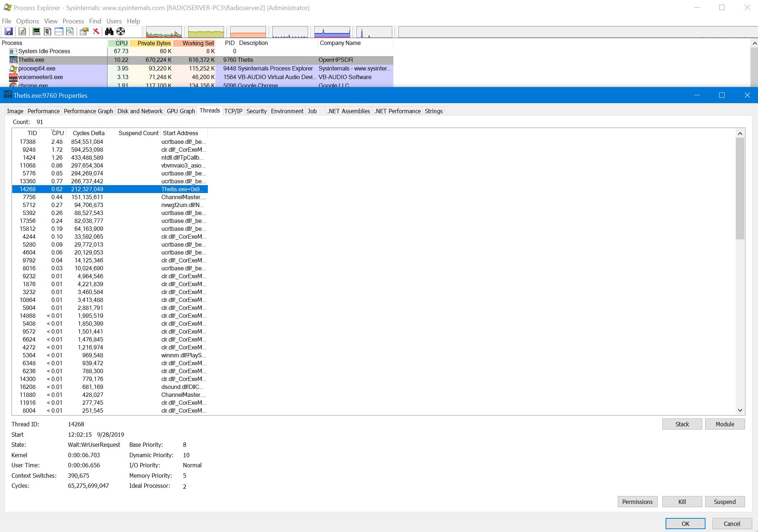This screenshot has height=532, width=758.
Task: Click the Permissions button
Action: [638, 502]
